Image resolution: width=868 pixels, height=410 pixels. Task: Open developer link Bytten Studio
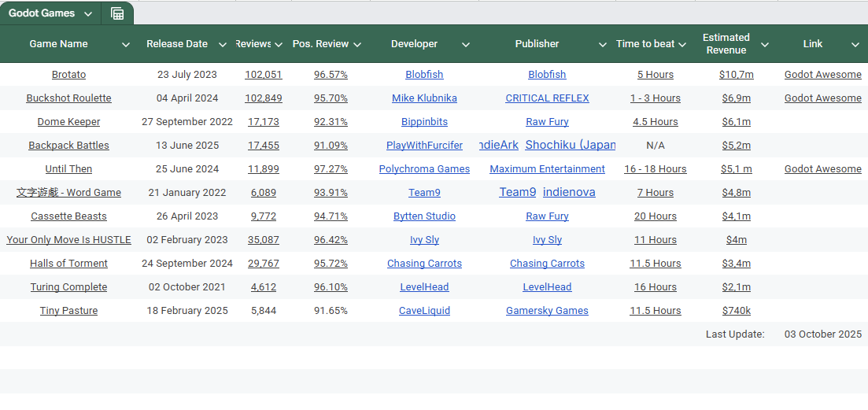[425, 216]
